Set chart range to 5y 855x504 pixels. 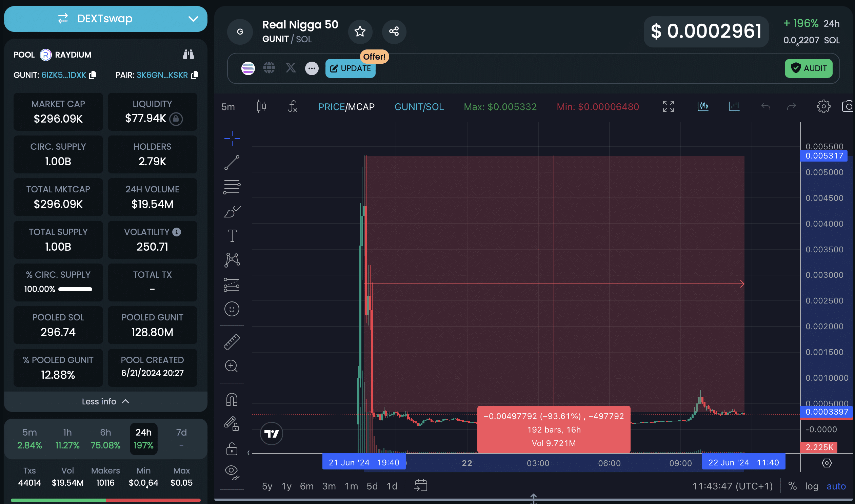267,486
